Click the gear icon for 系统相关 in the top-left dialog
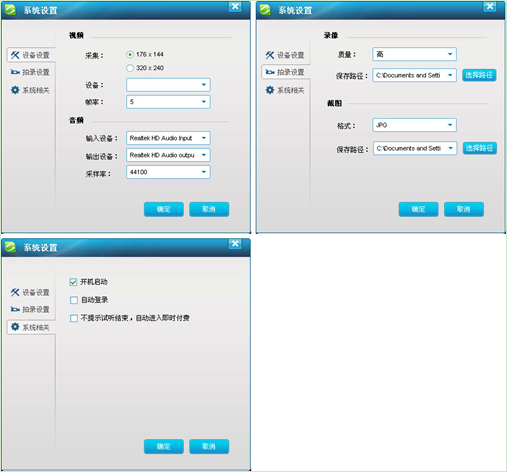This screenshot has width=507, height=472. click(15, 90)
